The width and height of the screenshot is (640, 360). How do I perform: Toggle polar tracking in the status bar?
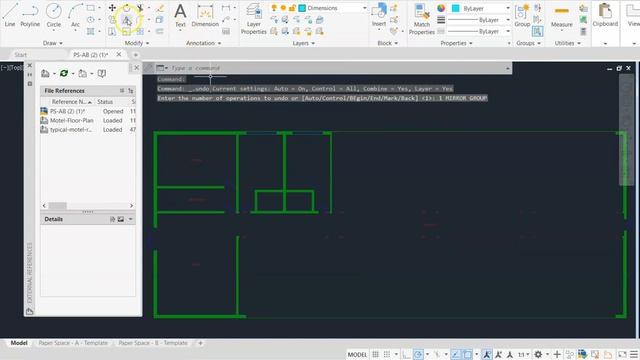418,354
